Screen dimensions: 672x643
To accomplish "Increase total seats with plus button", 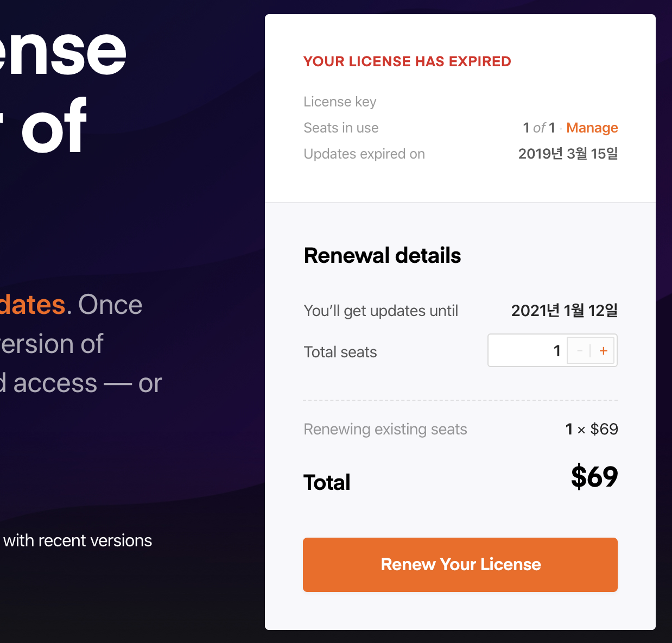I will coord(603,351).
